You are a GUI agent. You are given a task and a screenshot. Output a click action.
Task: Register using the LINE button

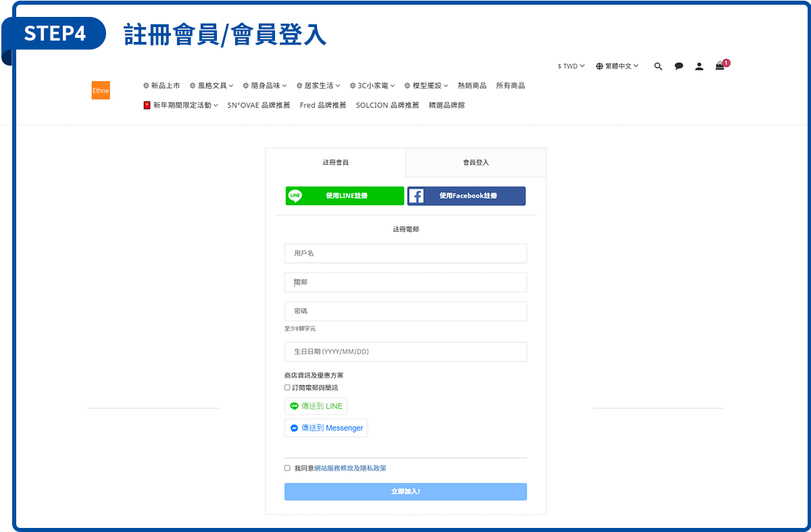345,196
